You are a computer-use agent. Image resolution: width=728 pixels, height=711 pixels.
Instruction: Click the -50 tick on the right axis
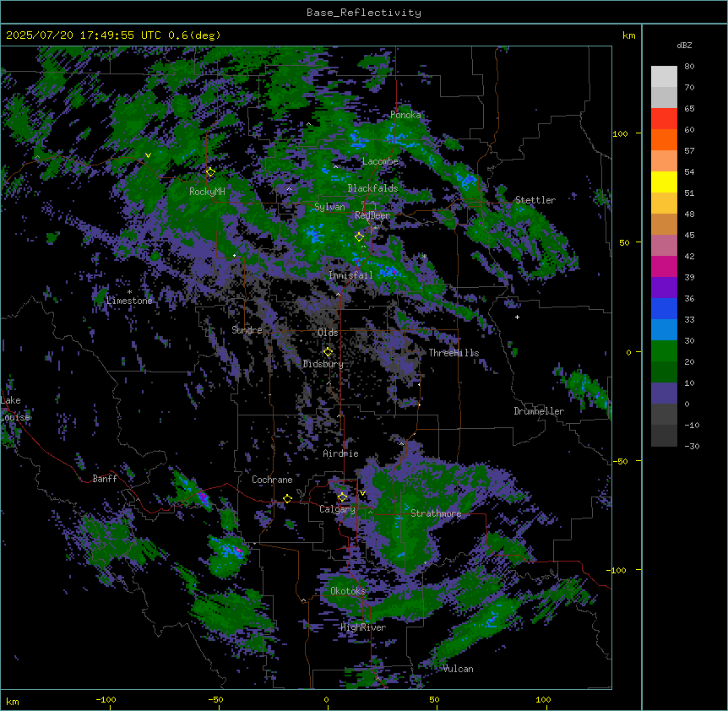pos(620,461)
